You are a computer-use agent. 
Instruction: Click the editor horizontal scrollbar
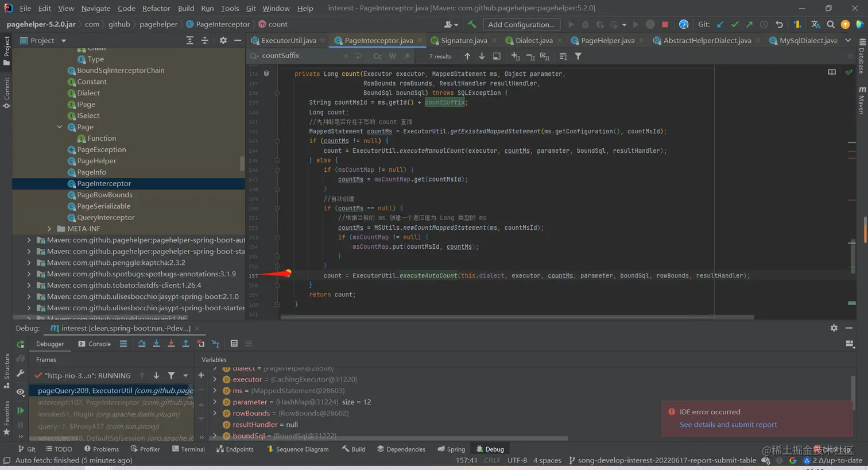tap(517, 317)
